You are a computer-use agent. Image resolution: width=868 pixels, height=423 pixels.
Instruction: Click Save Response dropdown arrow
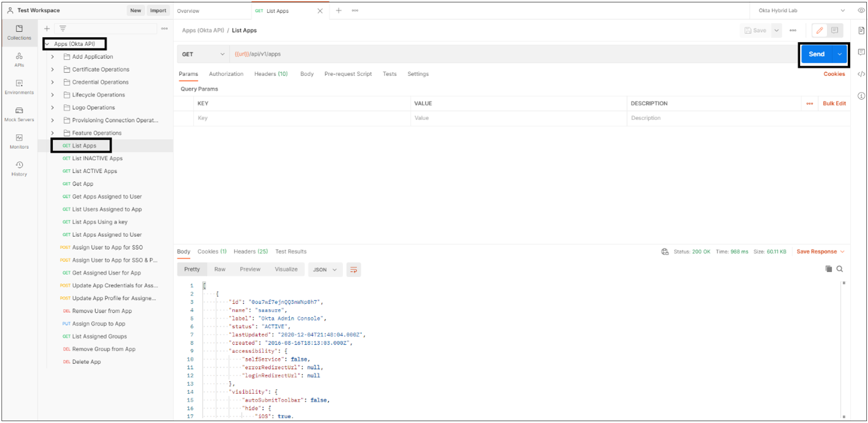click(843, 251)
